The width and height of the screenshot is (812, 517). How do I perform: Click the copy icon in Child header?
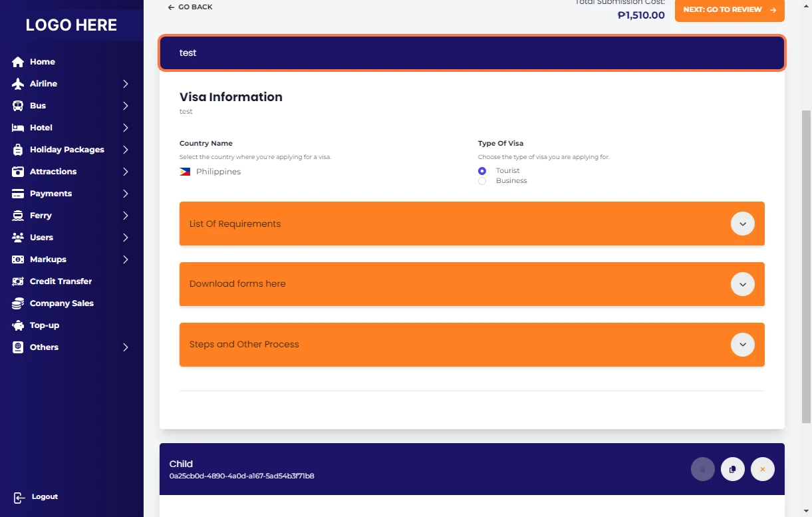click(732, 469)
